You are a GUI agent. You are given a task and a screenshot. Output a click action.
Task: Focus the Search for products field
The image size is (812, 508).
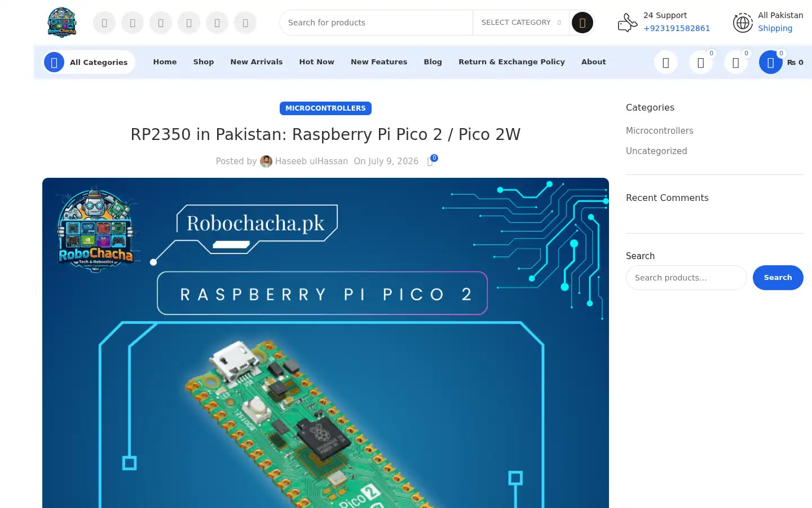tap(376, 23)
